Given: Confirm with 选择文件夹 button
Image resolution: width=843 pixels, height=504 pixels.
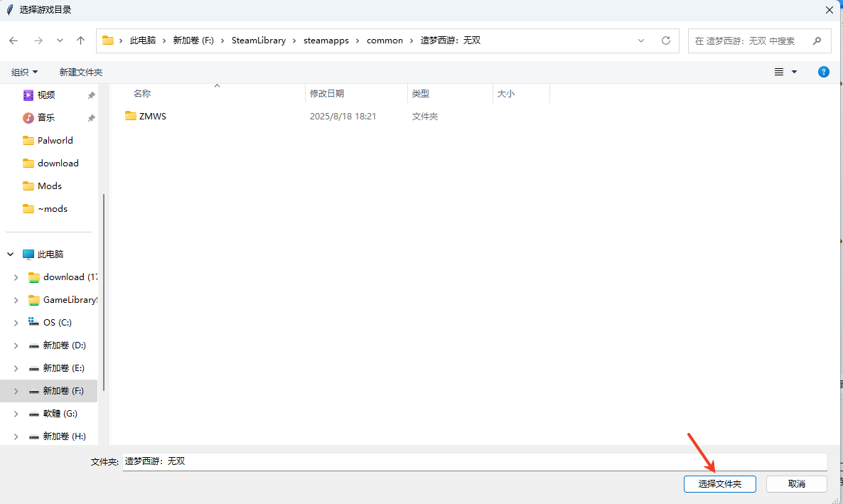Looking at the screenshot, I should (x=719, y=484).
